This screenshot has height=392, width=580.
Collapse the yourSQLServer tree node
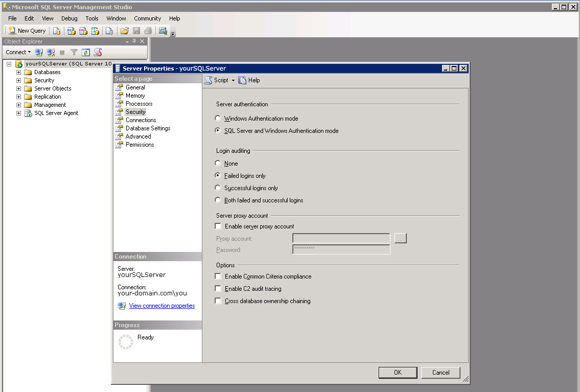click(9, 64)
